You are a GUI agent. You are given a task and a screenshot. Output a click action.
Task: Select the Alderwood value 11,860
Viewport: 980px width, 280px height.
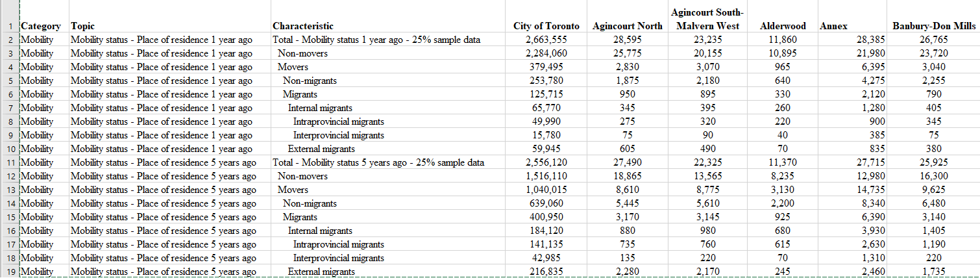[783, 40]
